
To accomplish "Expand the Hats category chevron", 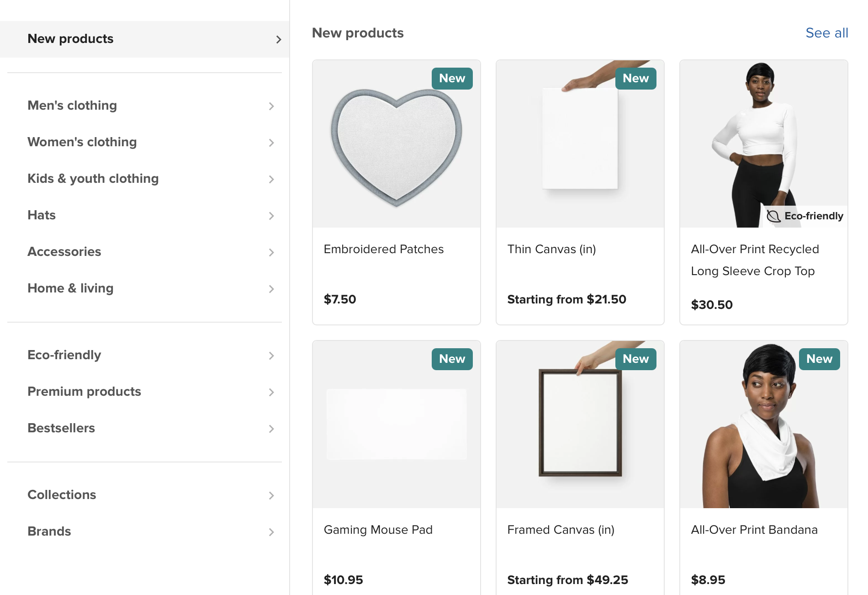I will 271,216.
